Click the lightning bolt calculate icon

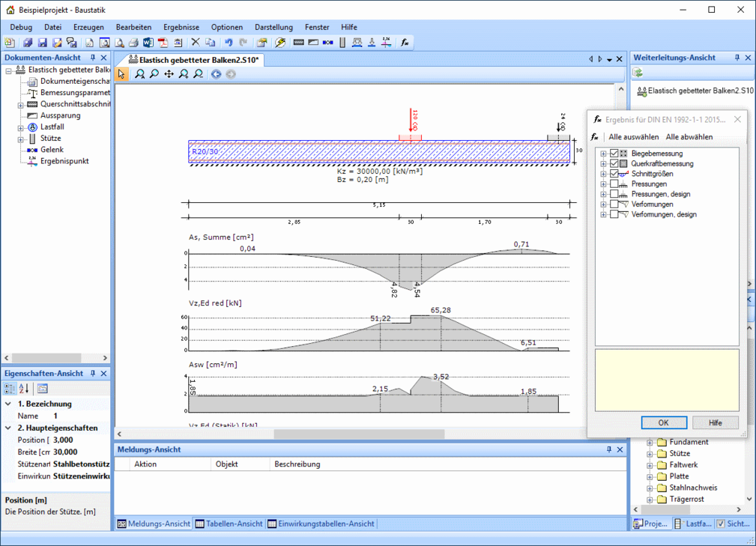point(280,43)
